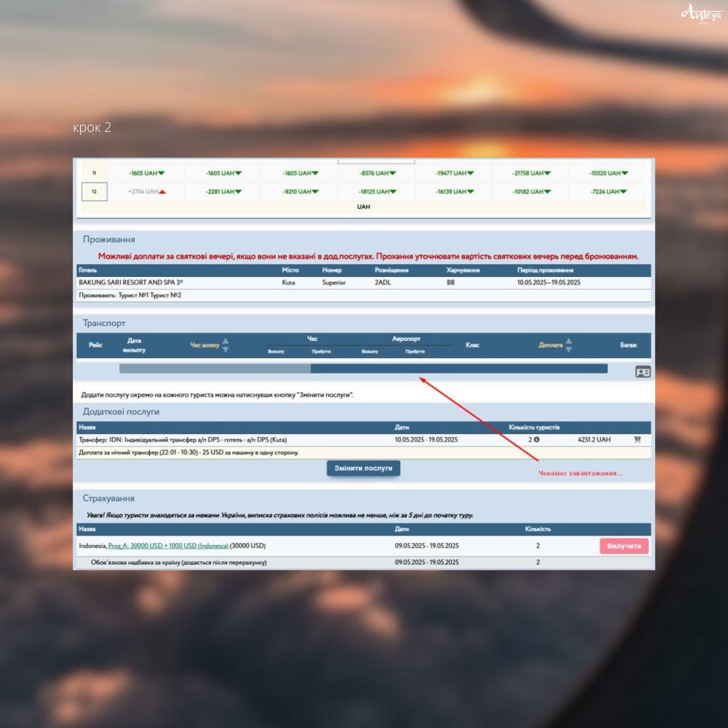Screen dimensions: 728x728
Task: Click the info icon beside tourist count 2
Action: (536, 440)
